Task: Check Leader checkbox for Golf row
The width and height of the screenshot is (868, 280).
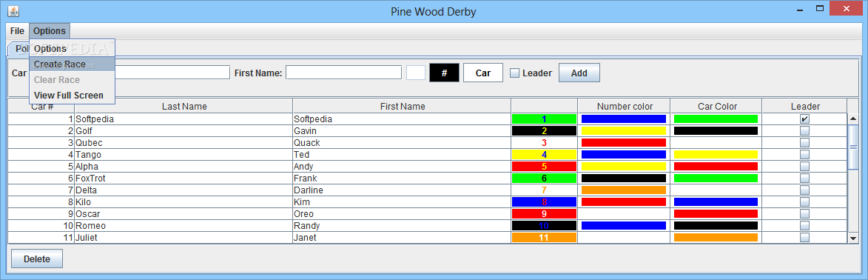Action: tap(804, 131)
